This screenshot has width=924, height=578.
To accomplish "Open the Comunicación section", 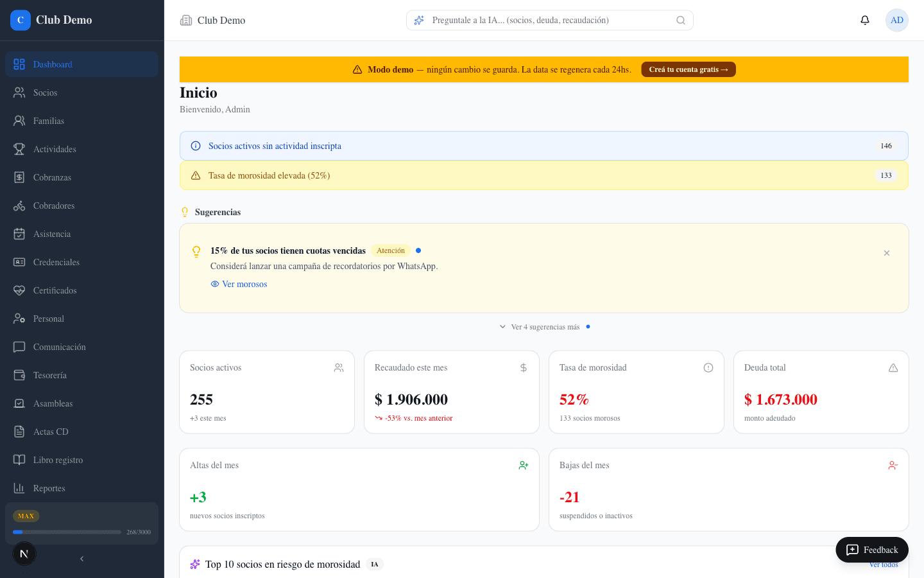I will point(59,347).
